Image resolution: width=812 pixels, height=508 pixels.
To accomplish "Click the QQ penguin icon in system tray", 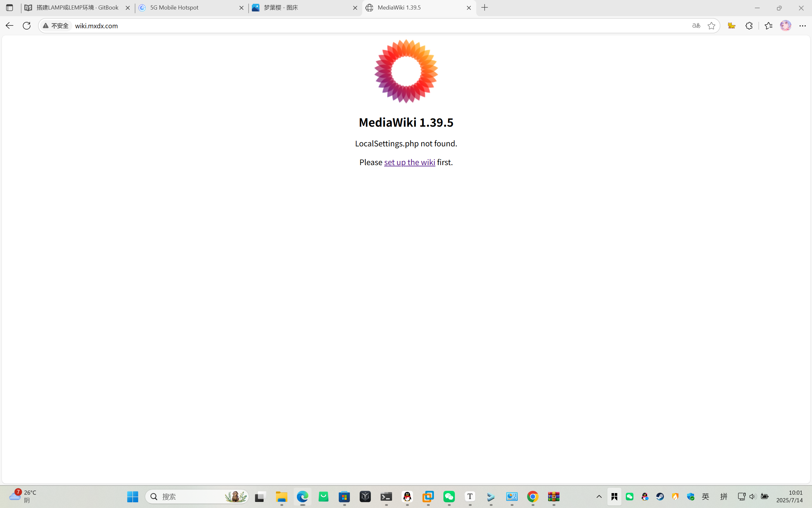I will (x=645, y=497).
